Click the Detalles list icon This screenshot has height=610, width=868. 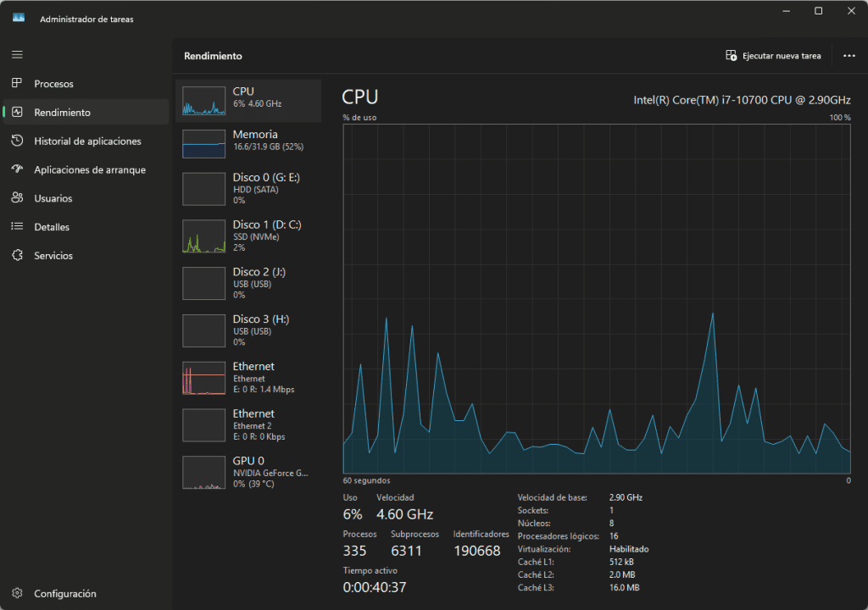click(17, 227)
